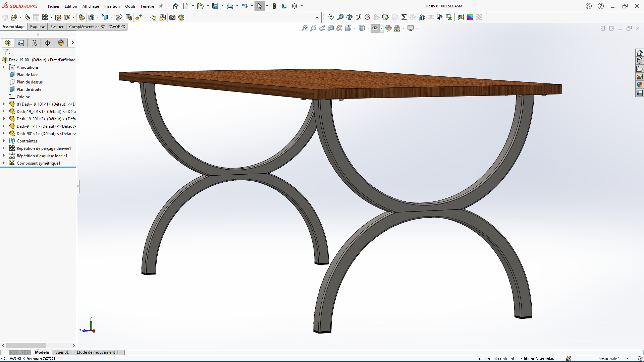Open the Outils menu
The image size is (644, 362).
pyautogui.click(x=130, y=6)
